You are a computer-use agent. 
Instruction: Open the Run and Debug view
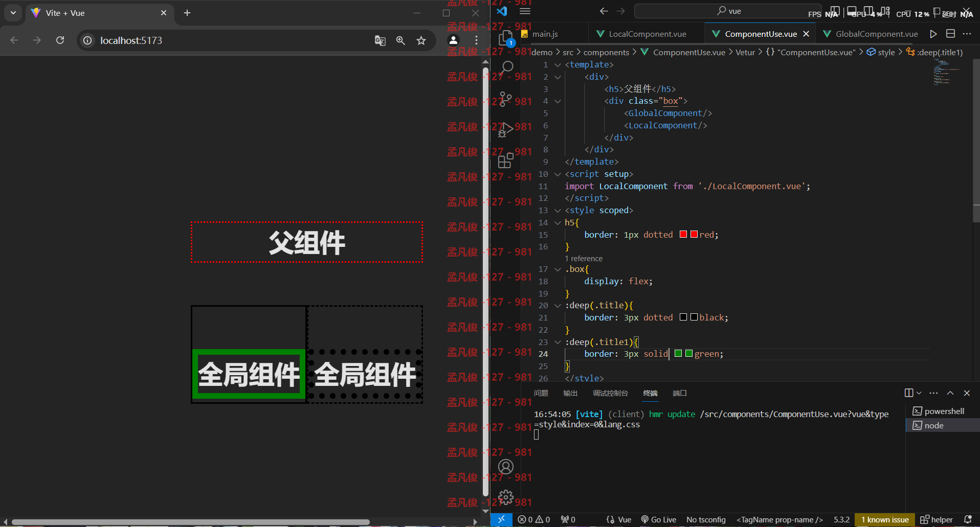tap(506, 129)
